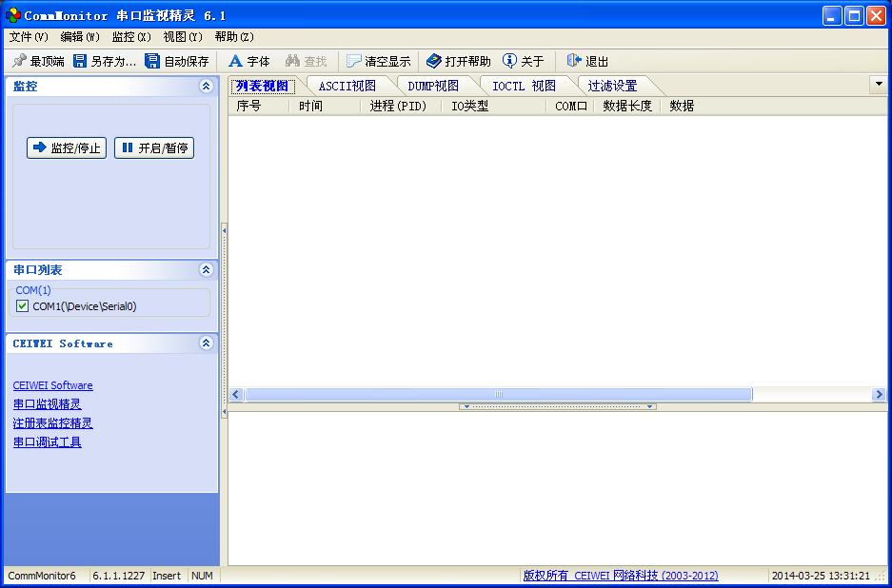
Task: Collapse the 串口列表 panel
Action: pos(206,270)
